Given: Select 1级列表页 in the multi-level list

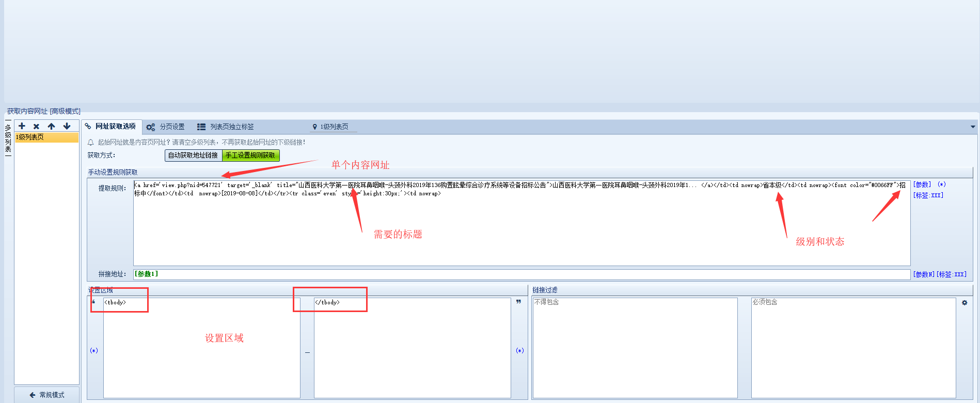Looking at the screenshot, I should point(46,137).
